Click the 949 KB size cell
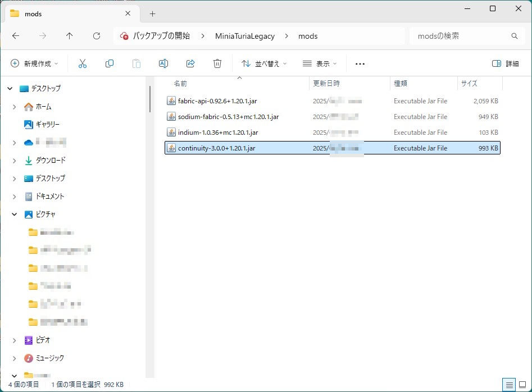Viewport: 532px width, 392px height. 488,116
